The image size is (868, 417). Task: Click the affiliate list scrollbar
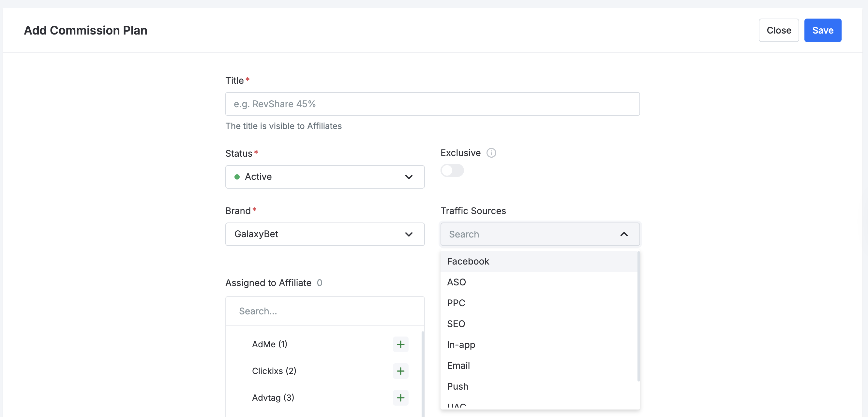click(x=423, y=374)
